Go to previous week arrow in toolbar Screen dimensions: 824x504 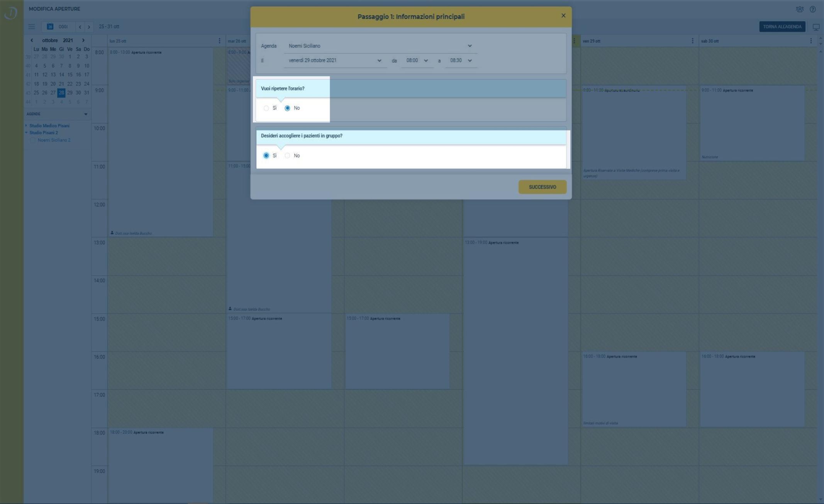pyautogui.click(x=80, y=27)
